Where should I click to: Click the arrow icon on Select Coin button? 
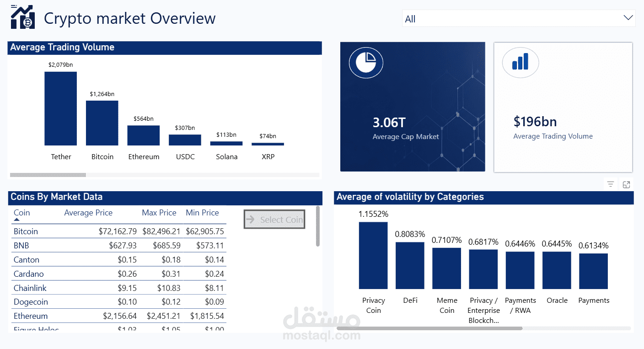click(x=250, y=220)
